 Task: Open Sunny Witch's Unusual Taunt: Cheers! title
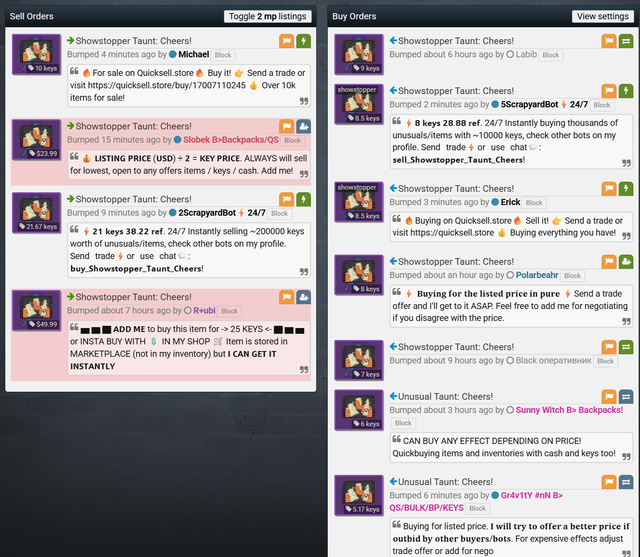pyautogui.click(x=445, y=397)
